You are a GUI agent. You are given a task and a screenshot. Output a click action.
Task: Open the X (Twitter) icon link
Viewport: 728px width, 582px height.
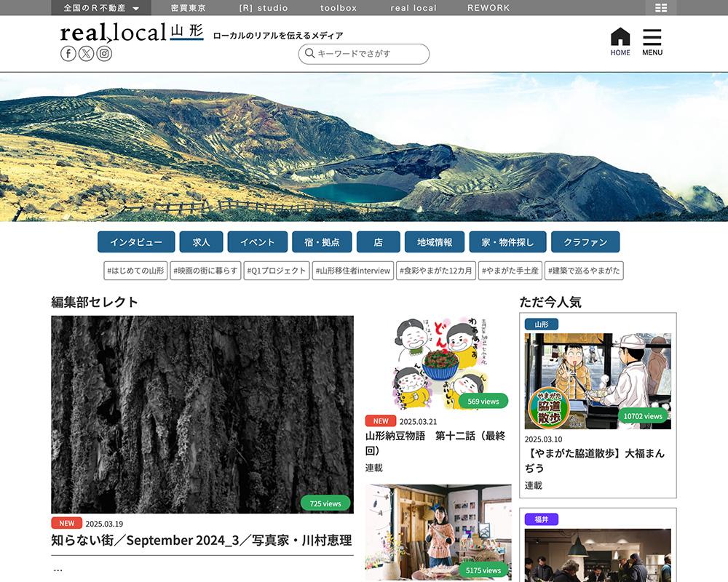(87, 54)
